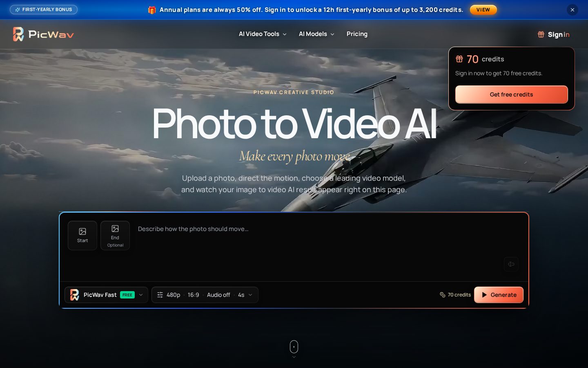The width and height of the screenshot is (588, 368).
Task: Expand the AI Models menu
Action: 316,34
